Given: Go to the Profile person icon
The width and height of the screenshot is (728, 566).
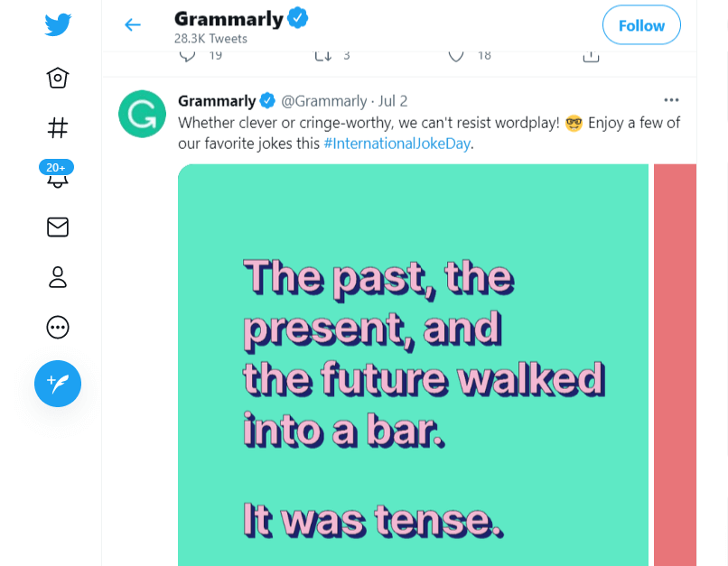Looking at the screenshot, I should click(58, 277).
